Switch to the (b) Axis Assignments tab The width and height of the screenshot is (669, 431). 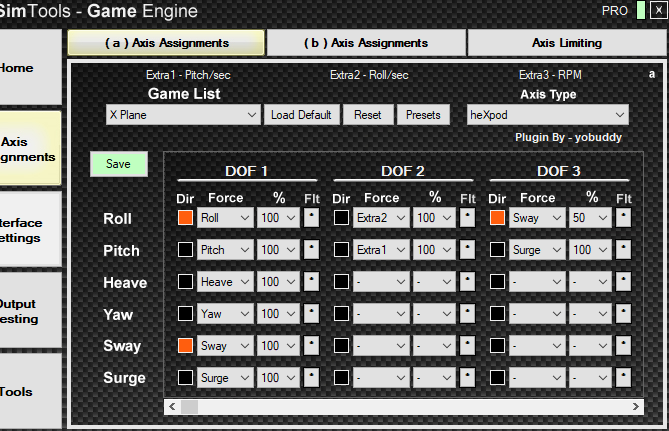366,43
